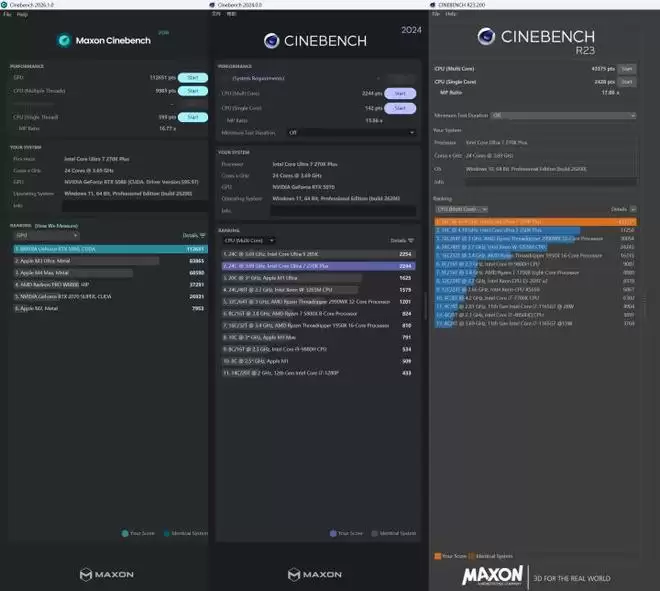Click the Maxon Cinebench 2026 logo icon

click(x=63, y=41)
